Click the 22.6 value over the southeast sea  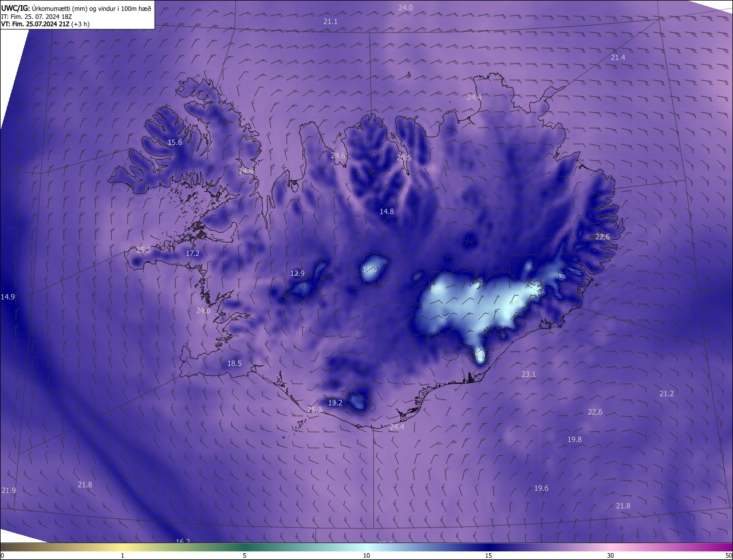tap(595, 412)
